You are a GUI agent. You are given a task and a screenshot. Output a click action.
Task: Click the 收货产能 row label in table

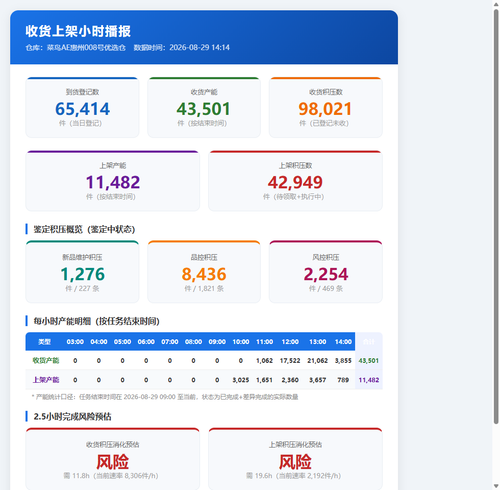point(46,360)
